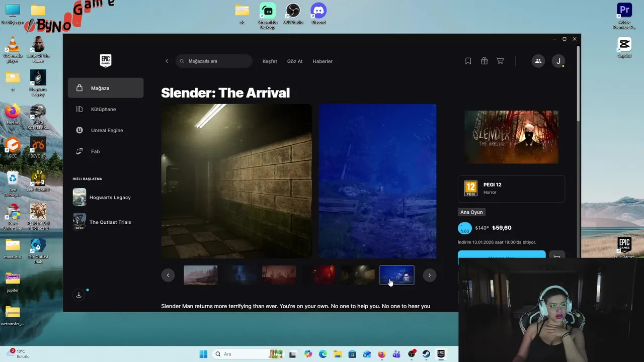Select the highlighted blue forest thumbnail
644x362 pixels.
397,275
